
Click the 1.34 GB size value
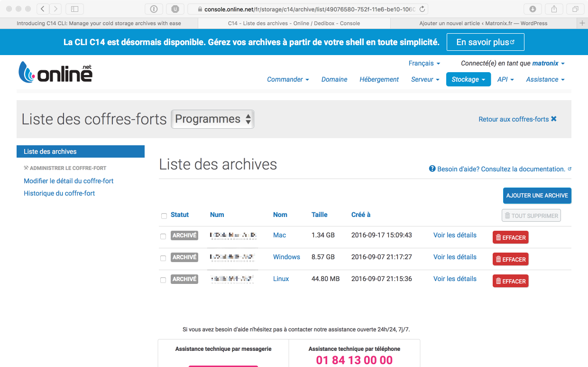pyautogui.click(x=323, y=235)
